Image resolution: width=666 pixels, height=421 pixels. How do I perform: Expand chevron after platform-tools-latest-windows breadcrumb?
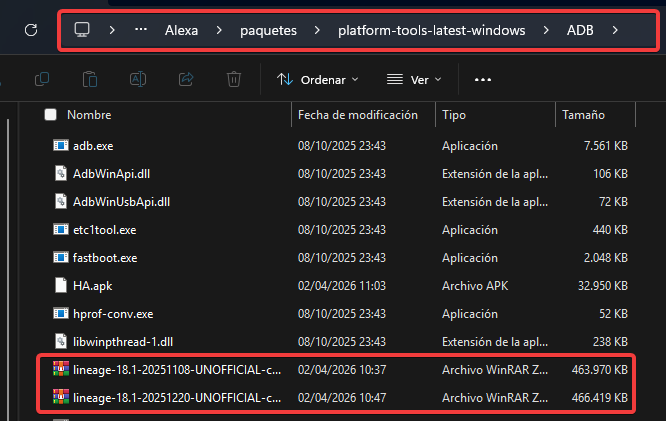pyautogui.click(x=546, y=30)
